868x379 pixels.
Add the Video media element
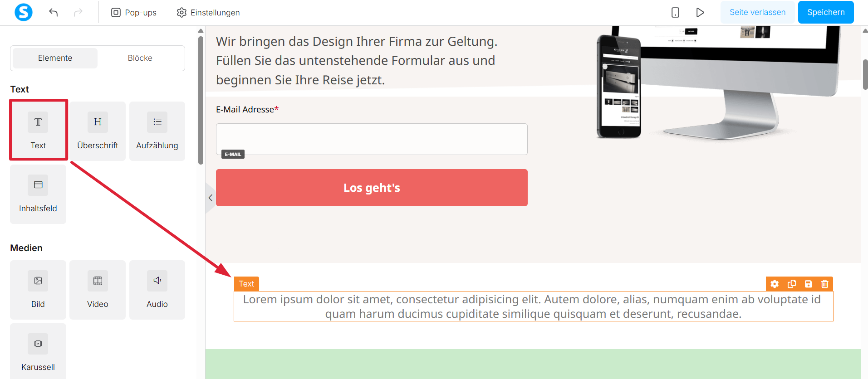click(x=98, y=290)
